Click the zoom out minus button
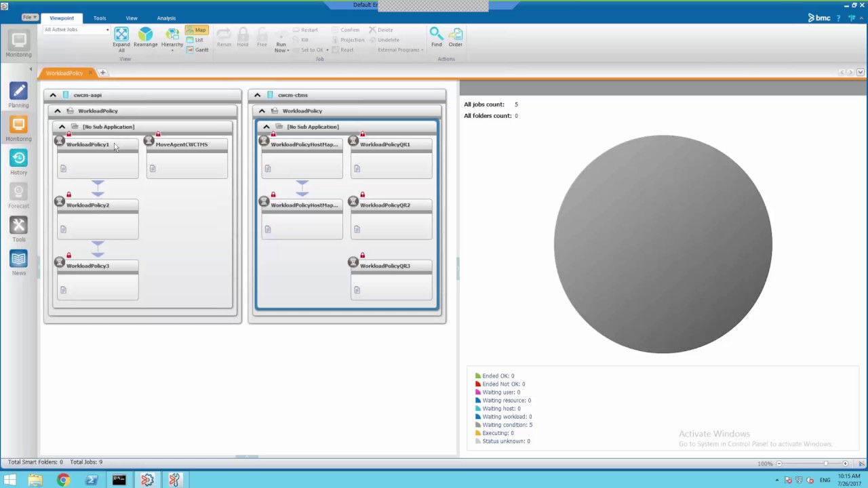This screenshot has height=488, width=868. click(779, 464)
